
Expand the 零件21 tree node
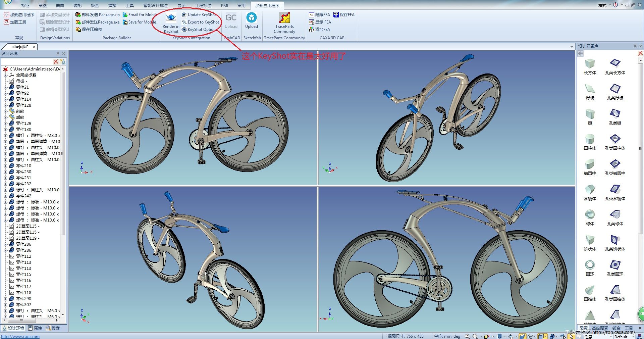5,87
